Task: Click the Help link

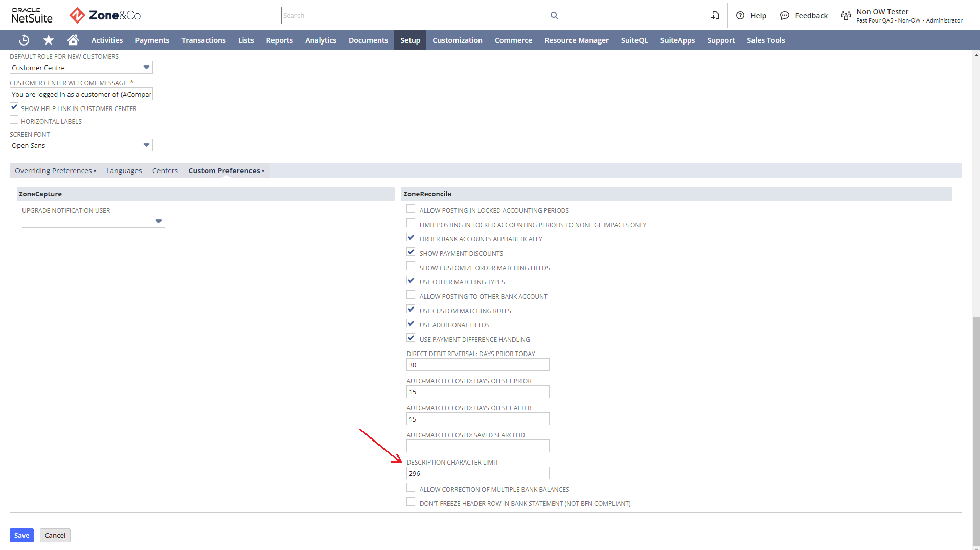Action: tap(758, 16)
